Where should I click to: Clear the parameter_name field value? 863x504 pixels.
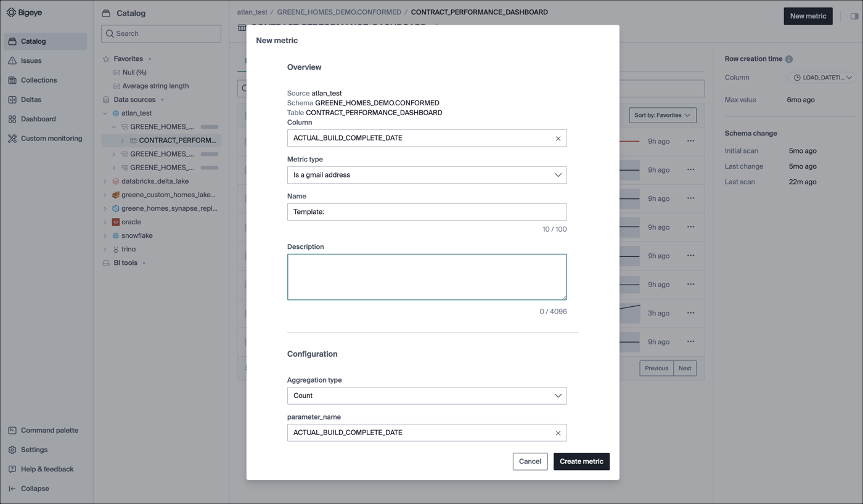pos(558,433)
